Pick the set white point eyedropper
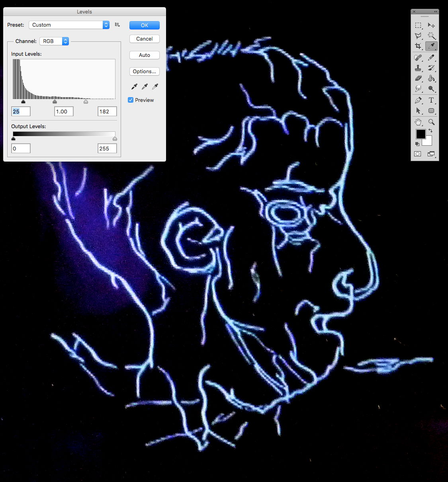 pos(155,86)
